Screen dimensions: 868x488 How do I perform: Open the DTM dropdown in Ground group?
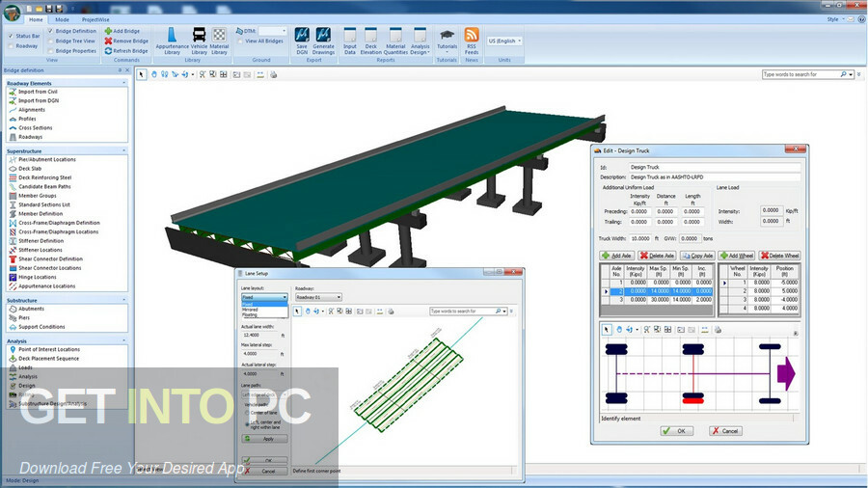click(x=272, y=31)
